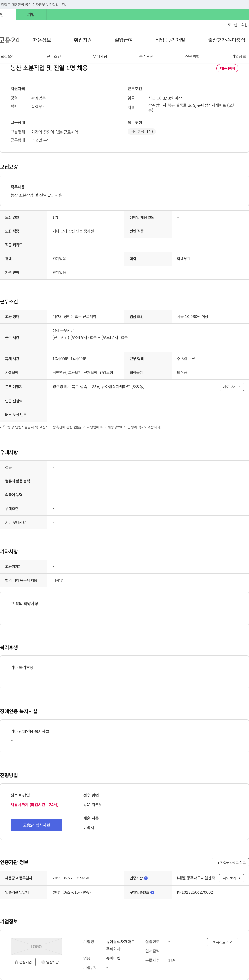Screen dimensions: 249x980
Task: Open 구인인증번호 help question-mark icon
Action: 152,892
